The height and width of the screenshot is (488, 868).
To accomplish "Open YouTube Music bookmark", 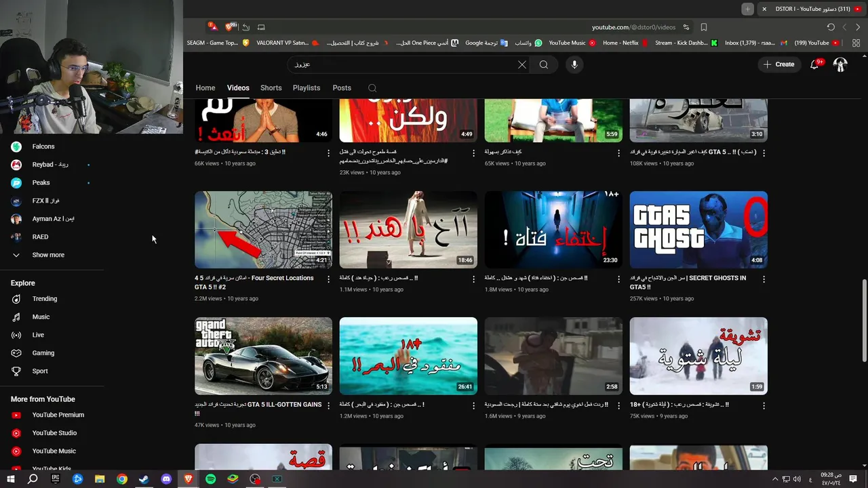I will (x=572, y=43).
